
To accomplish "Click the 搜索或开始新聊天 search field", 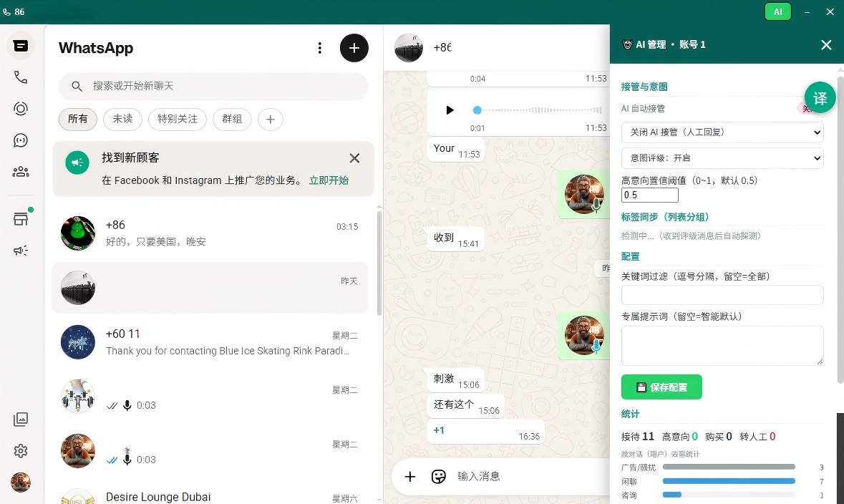I will point(213,86).
